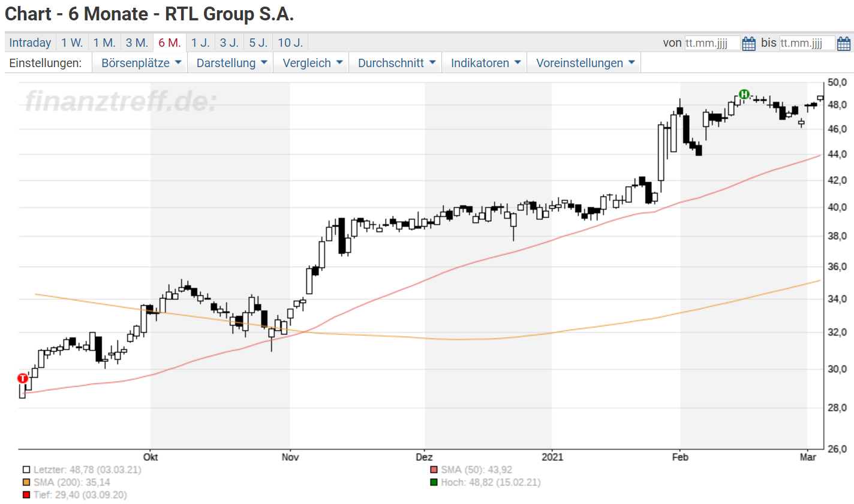Image resolution: width=854 pixels, height=504 pixels.
Task: Click the red T low marker on chart
Action: point(23,378)
